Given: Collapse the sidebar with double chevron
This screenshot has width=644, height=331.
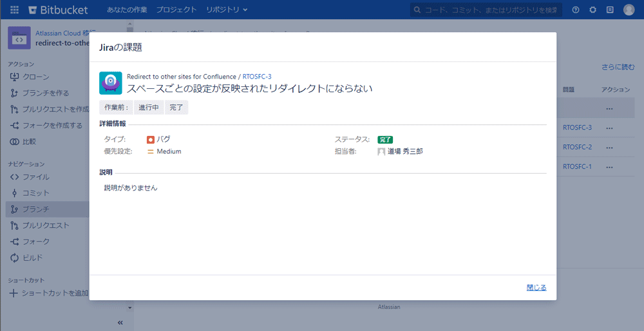Looking at the screenshot, I should [x=120, y=323].
